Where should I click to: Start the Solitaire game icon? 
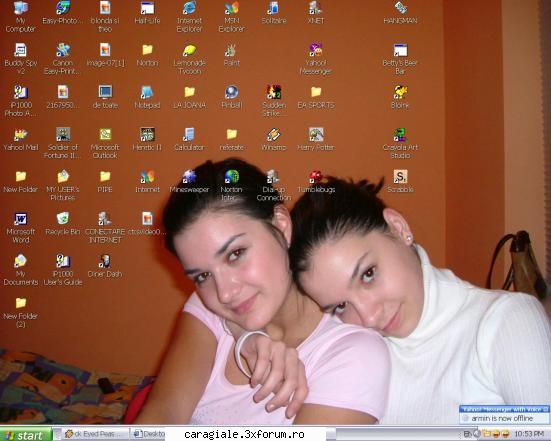274,13
